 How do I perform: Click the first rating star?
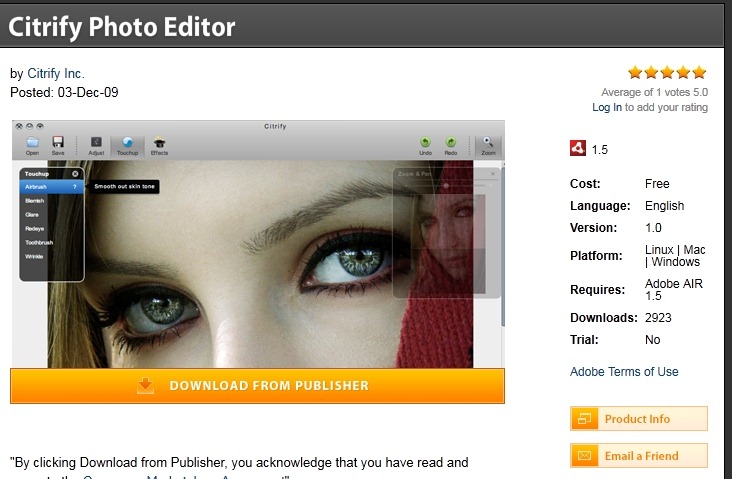point(635,72)
